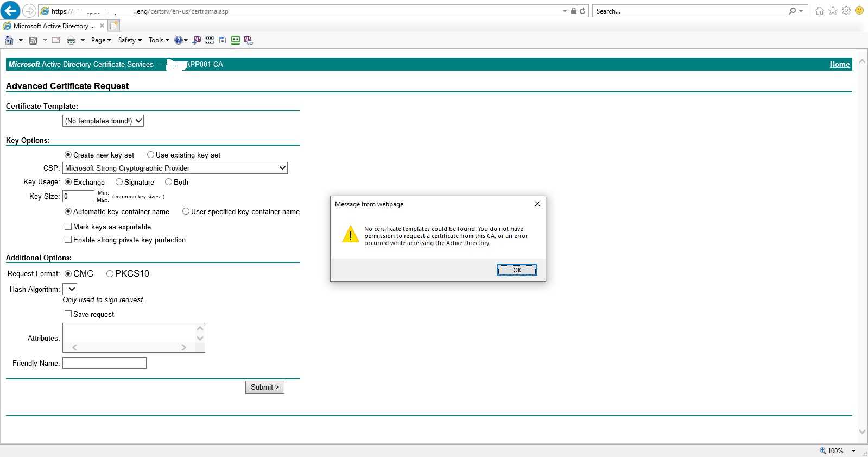Click the browser Search box
The width and height of the screenshot is (868, 457).
tap(689, 11)
